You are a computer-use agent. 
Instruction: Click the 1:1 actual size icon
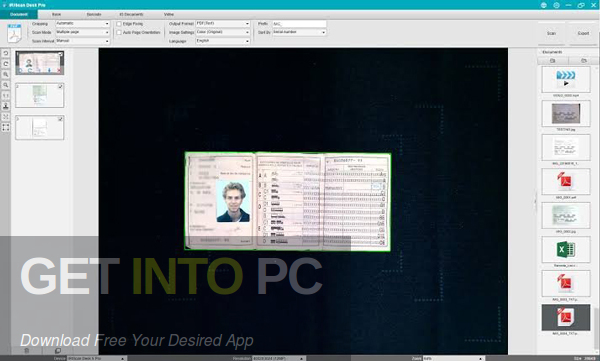pyautogui.click(x=6, y=95)
